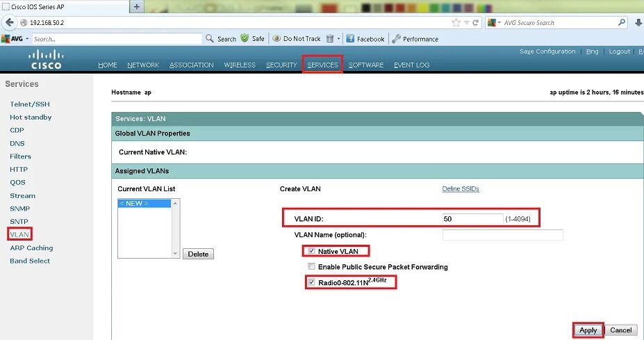Open the SOFTWARE menu
644x340 pixels.
point(366,65)
